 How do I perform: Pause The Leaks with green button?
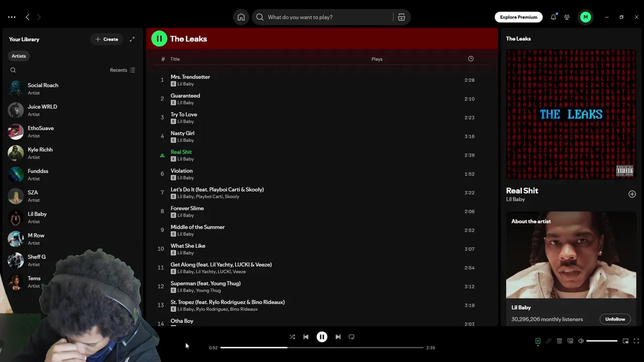[159, 39]
